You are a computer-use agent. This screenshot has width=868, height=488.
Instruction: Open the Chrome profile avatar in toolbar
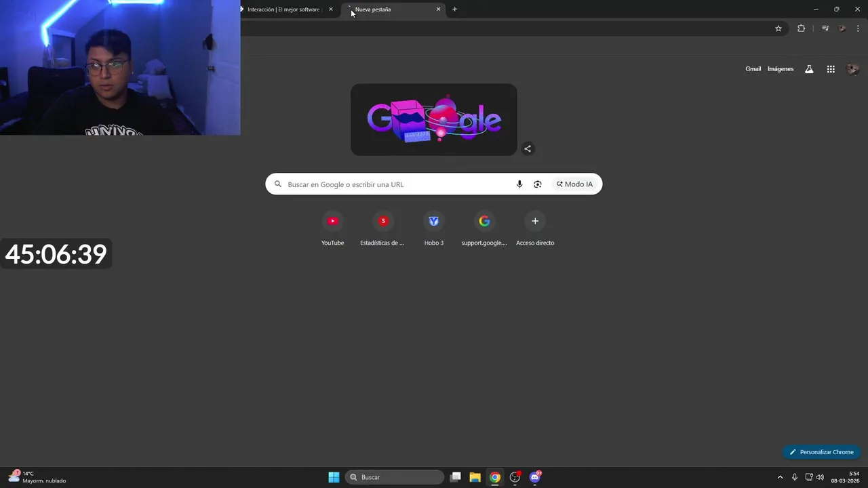point(842,28)
